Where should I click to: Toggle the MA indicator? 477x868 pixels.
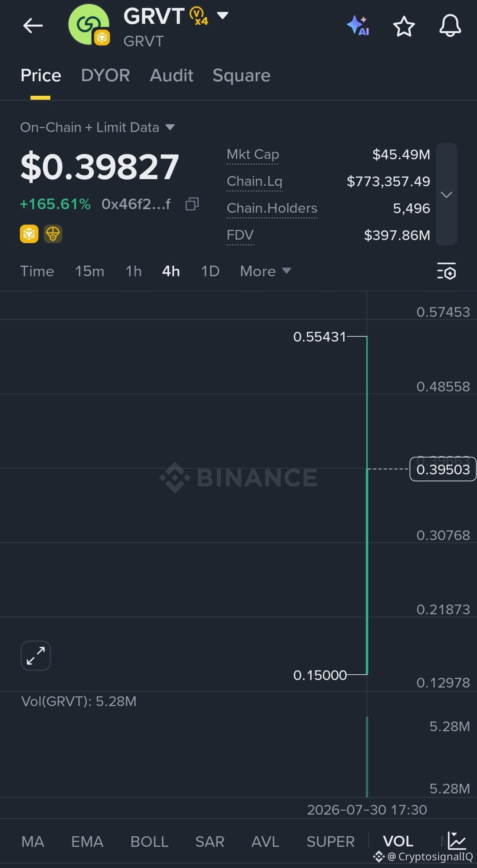[x=33, y=842]
